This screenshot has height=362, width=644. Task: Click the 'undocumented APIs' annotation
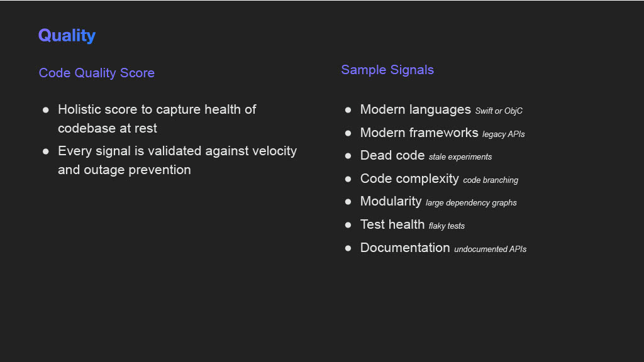(x=490, y=249)
